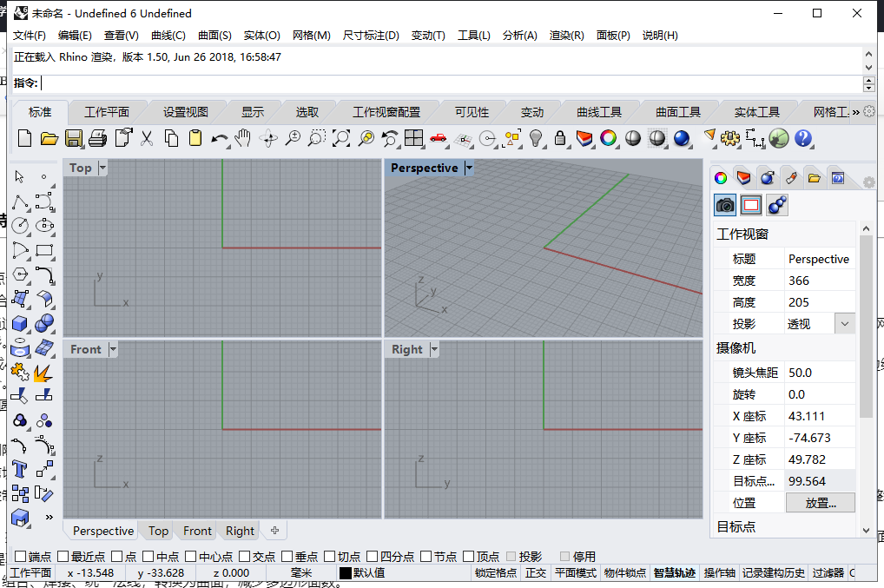The height and width of the screenshot is (588, 884).
Task: Click the Print icon
Action: (x=98, y=138)
